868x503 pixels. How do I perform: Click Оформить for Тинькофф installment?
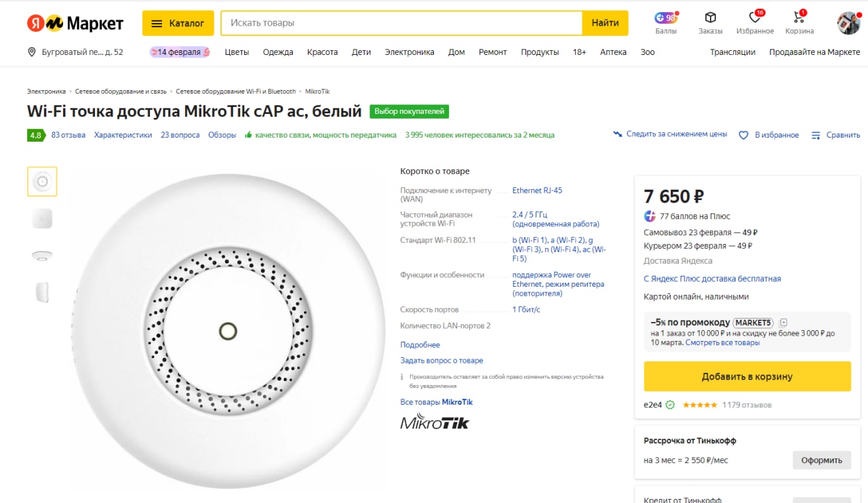(x=822, y=460)
